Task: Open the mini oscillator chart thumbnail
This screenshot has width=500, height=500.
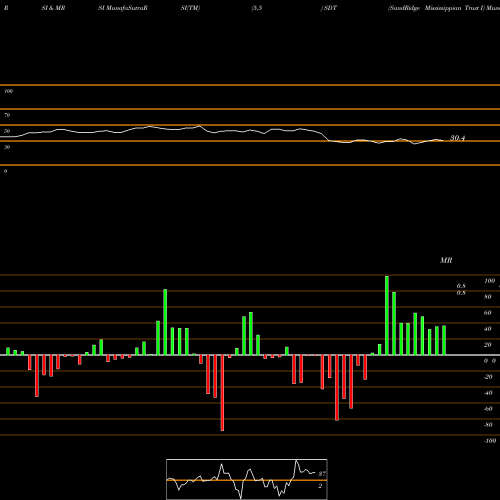Action: (x=247, y=479)
